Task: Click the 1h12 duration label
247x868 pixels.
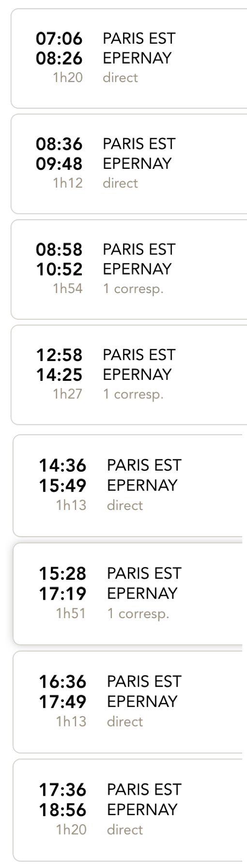Action: coord(68,183)
